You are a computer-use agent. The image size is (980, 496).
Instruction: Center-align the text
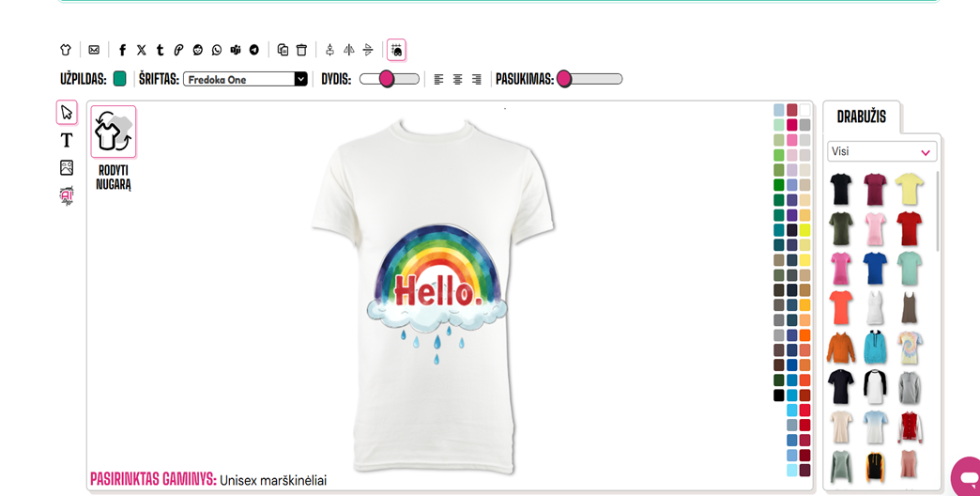[457, 80]
